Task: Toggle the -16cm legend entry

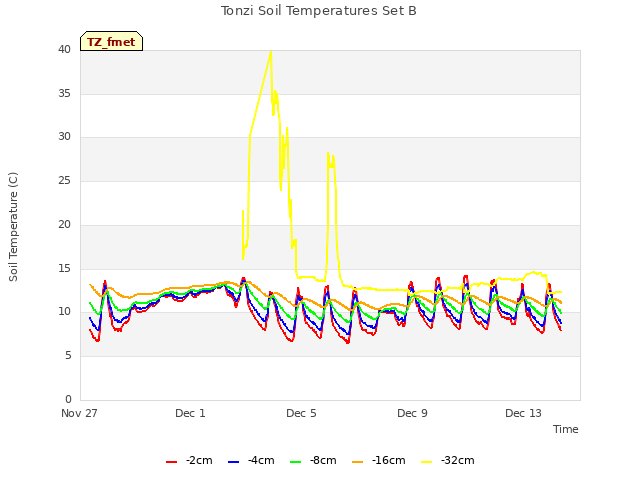Action: click(x=378, y=461)
